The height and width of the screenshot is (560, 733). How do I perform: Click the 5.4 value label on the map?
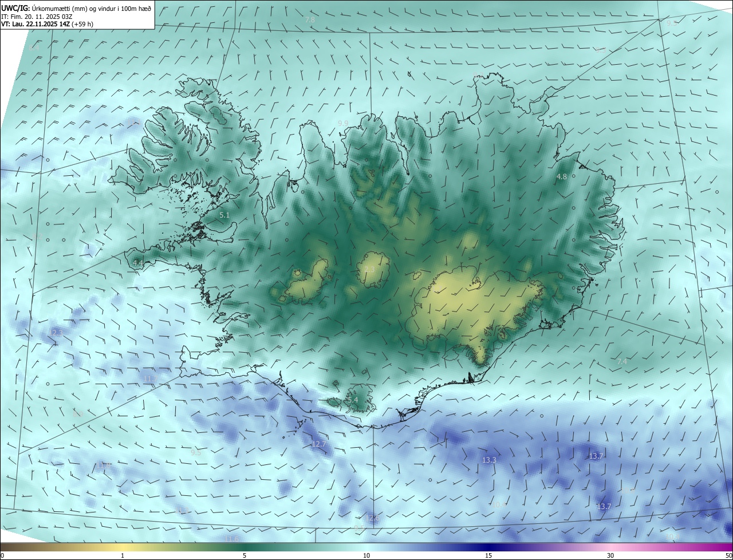(x=353, y=400)
